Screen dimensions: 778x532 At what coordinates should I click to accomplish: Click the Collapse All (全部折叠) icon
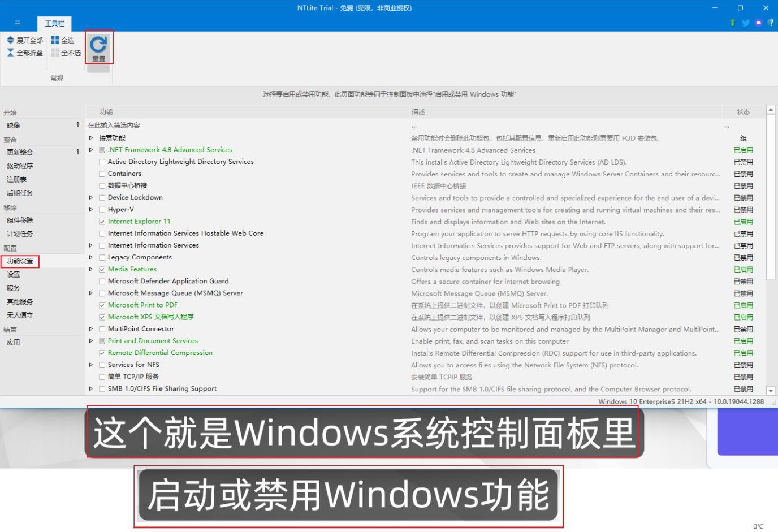coord(10,53)
